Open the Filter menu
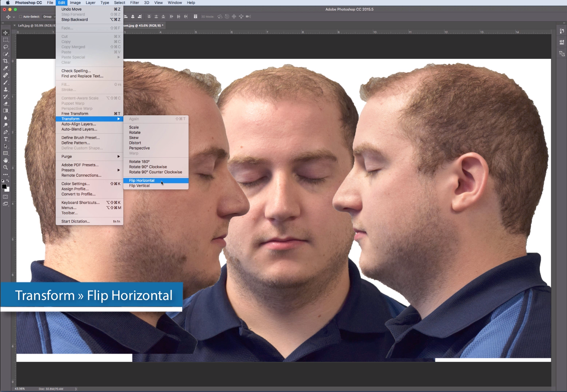Image resolution: width=567 pixels, height=392 pixels. (135, 3)
